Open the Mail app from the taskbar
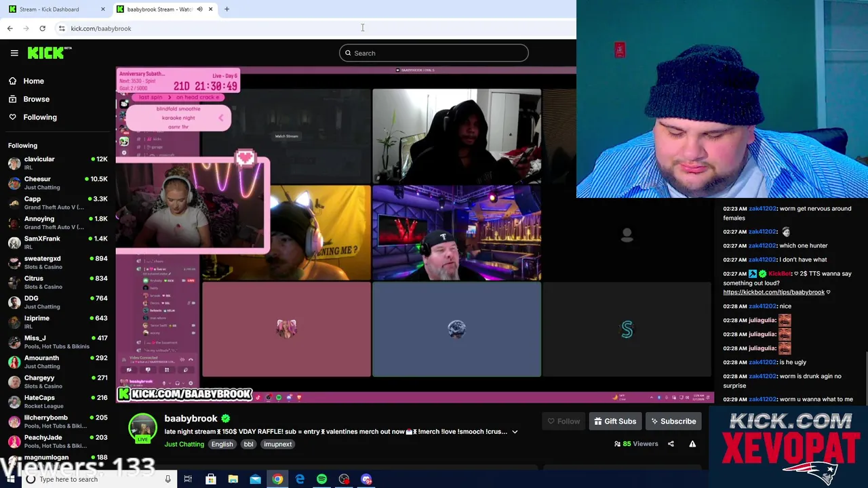This screenshot has width=868, height=488. pos(255,479)
